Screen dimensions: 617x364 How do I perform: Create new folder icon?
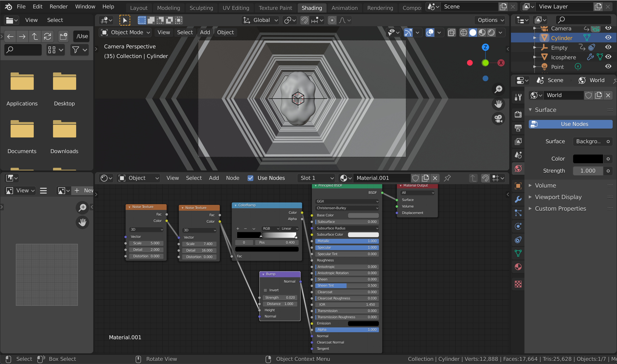[x=64, y=37]
